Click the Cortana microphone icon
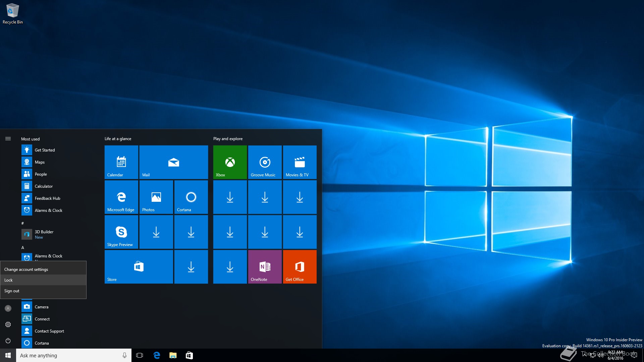Image resolution: width=644 pixels, height=362 pixels. [x=124, y=355]
